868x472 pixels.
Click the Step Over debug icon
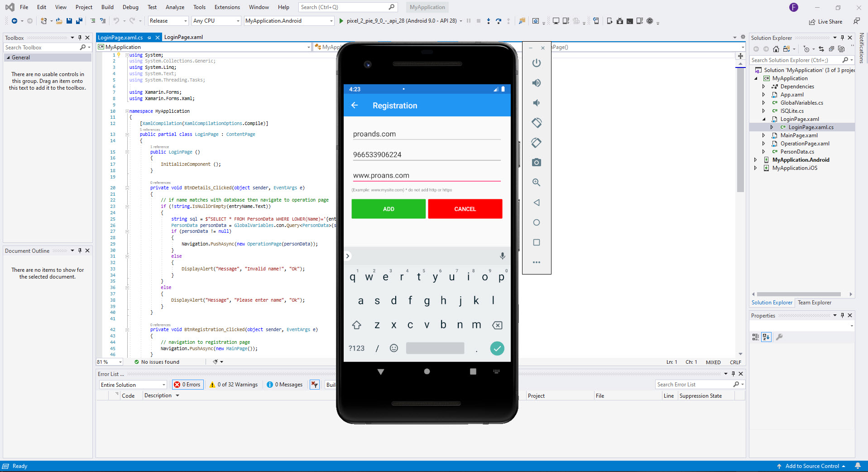click(x=499, y=21)
